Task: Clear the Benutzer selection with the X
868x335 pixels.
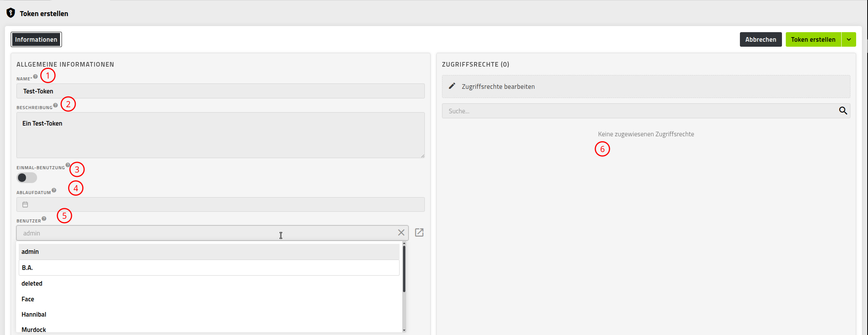Action: (401, 232)
